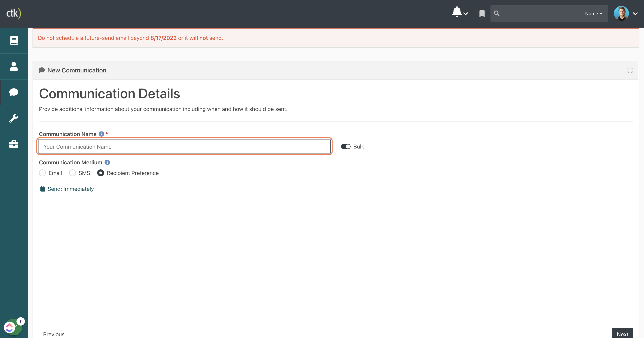
Task: Click the Communication Details heading
Action: [x=109, y=94]
